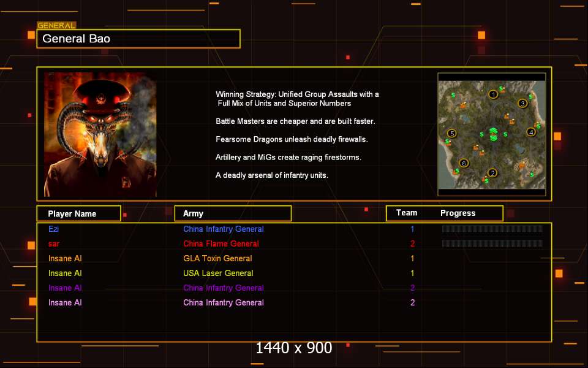Click start position 1 marker on minimap
The width and height of the screenshot is (588, 368).
[x=493, y=94]
